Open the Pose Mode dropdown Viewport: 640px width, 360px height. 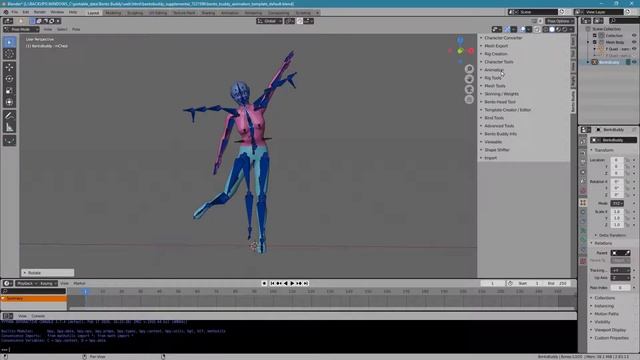point(21,29)
